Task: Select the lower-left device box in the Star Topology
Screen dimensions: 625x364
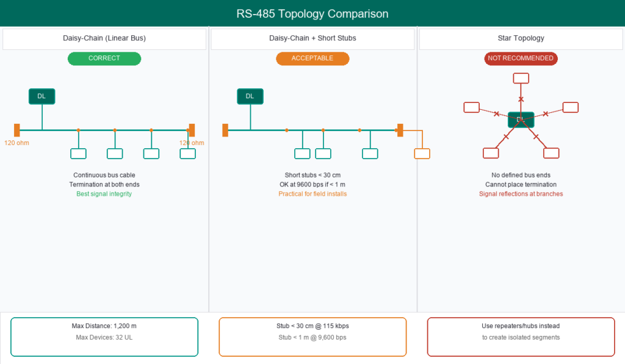Action: pos(491,153)
